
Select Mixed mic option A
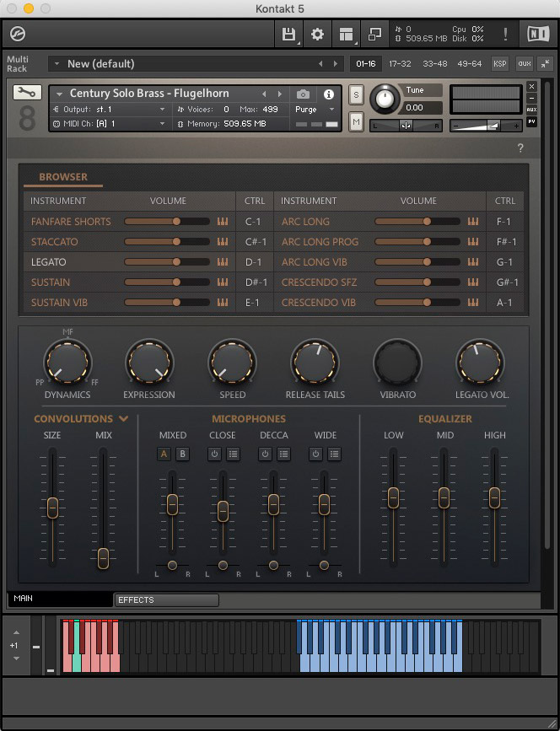coord(164,454)
